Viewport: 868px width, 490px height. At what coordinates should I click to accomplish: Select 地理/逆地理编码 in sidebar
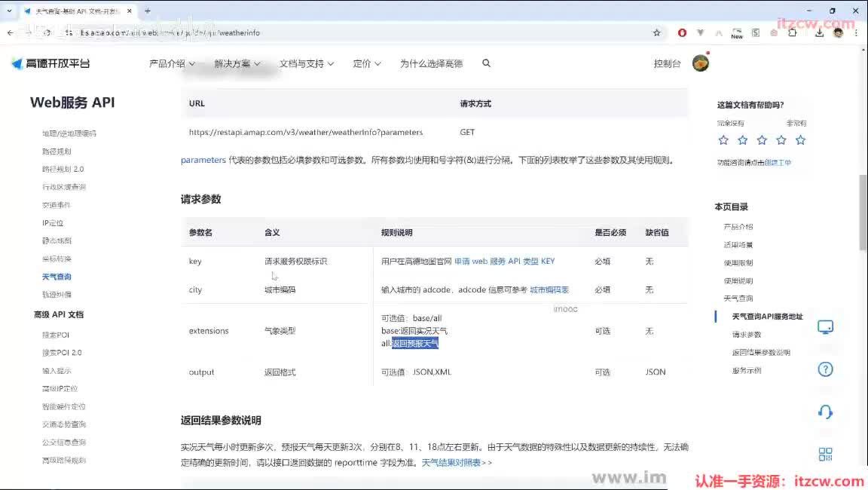(x=69, y=133)
